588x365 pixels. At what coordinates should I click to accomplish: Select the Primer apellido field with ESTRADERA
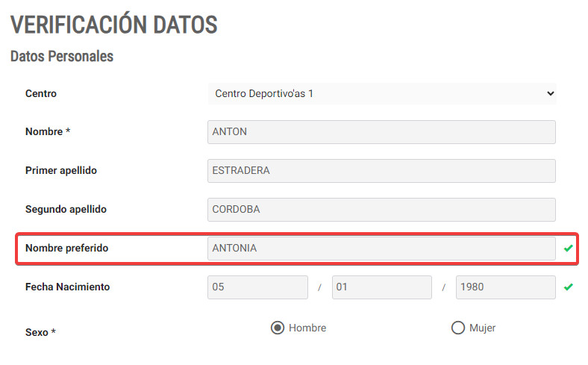pos(381,171)
